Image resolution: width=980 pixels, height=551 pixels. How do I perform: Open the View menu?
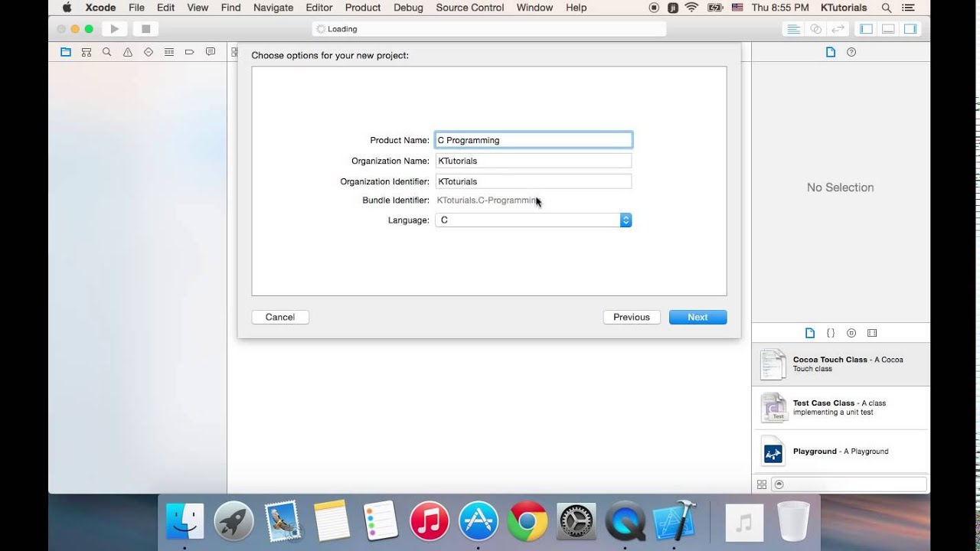(x=198, y=8)
